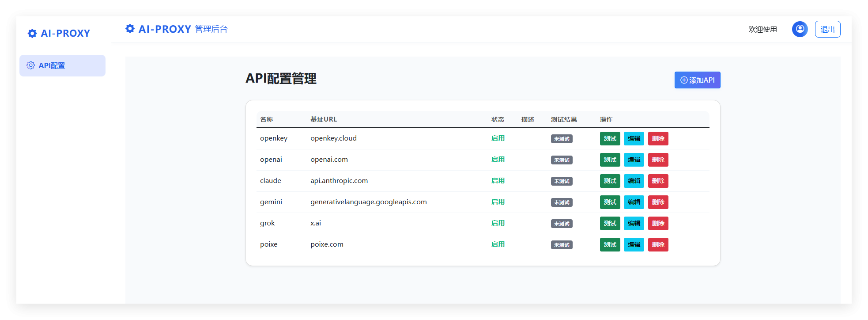This screenshot has width=868, height=320.
Task: Click the settings cog icon in API配置
Action: pos(31,65)
